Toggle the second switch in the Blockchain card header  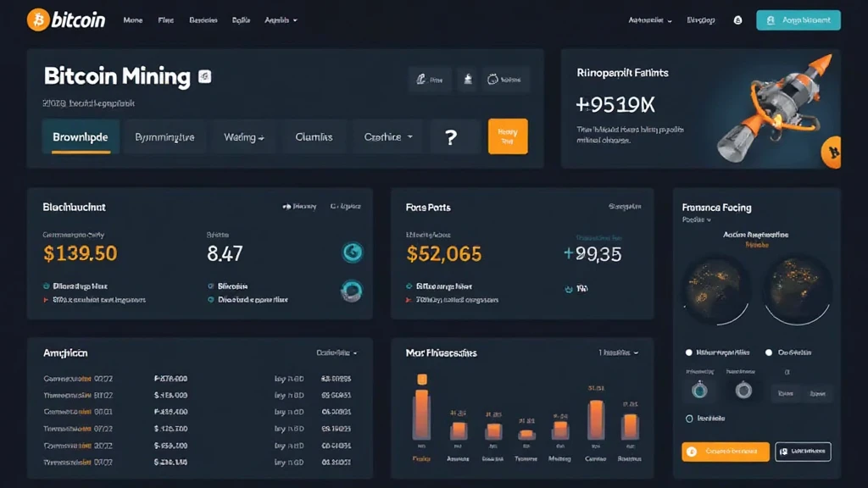tap(334, 207)
